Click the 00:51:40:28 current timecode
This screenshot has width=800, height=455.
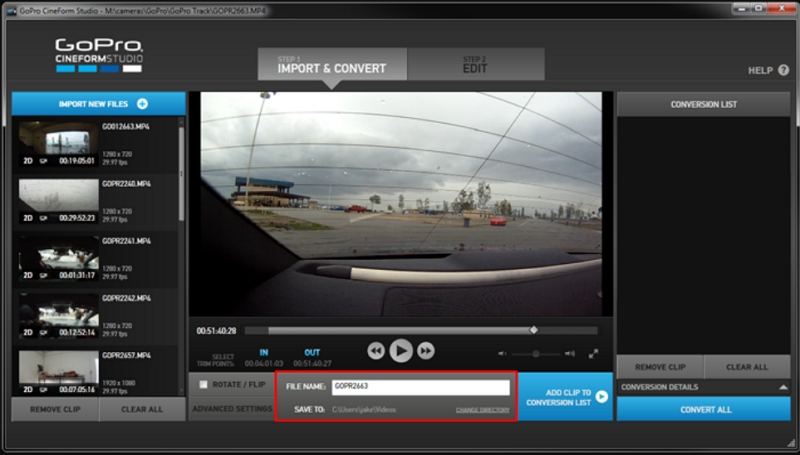click(x=216, y=331)
